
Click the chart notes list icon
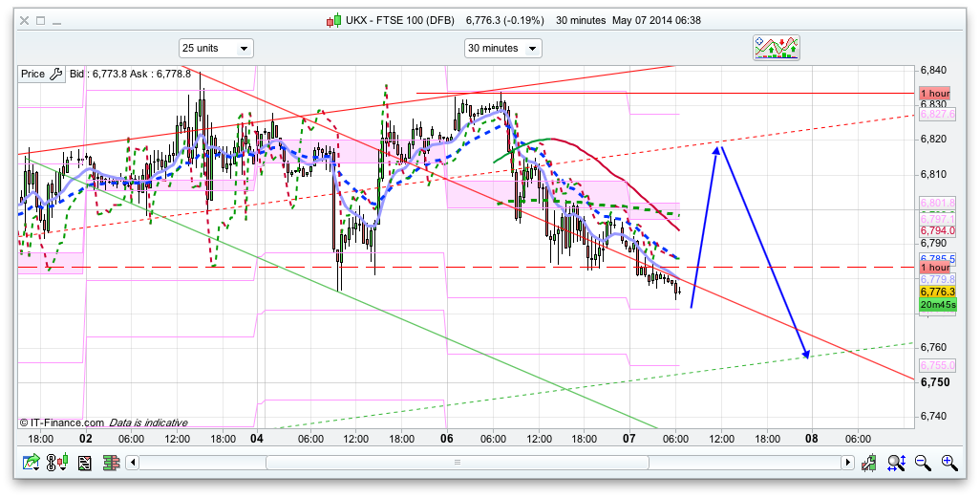(x=85, y=463)
